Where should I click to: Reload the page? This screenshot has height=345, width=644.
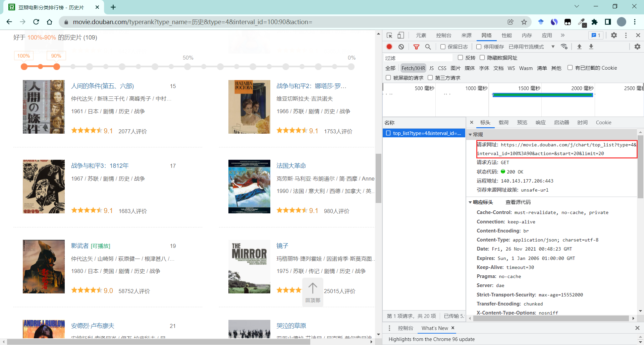click(36, 22)
